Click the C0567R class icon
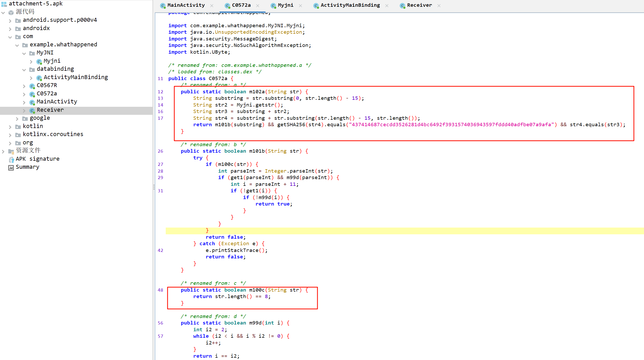The width and height of the screenshot is (644, 360). pos(32,86)
